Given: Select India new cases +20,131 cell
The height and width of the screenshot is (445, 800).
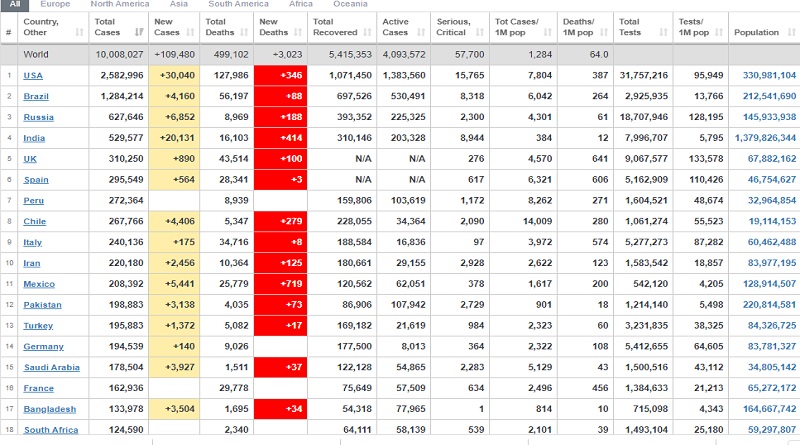Looking at the screenshot, I should pyautogui.click(x=174, y=138).
